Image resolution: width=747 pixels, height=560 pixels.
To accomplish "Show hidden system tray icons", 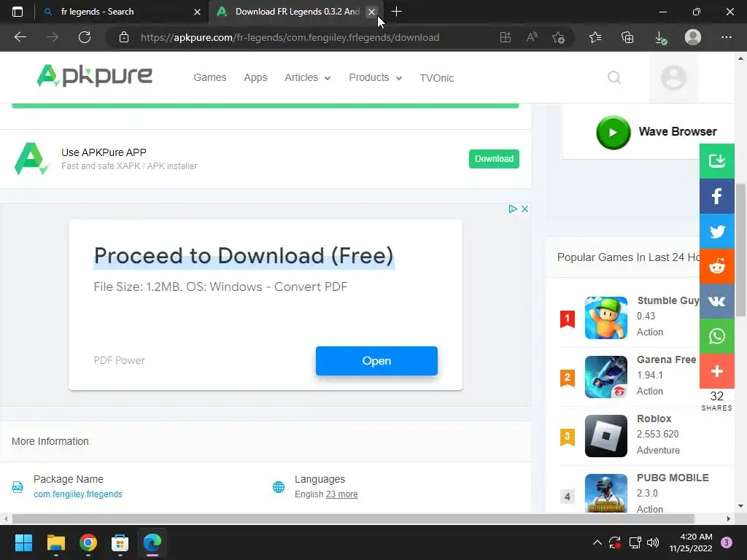I will coord(597,542).
